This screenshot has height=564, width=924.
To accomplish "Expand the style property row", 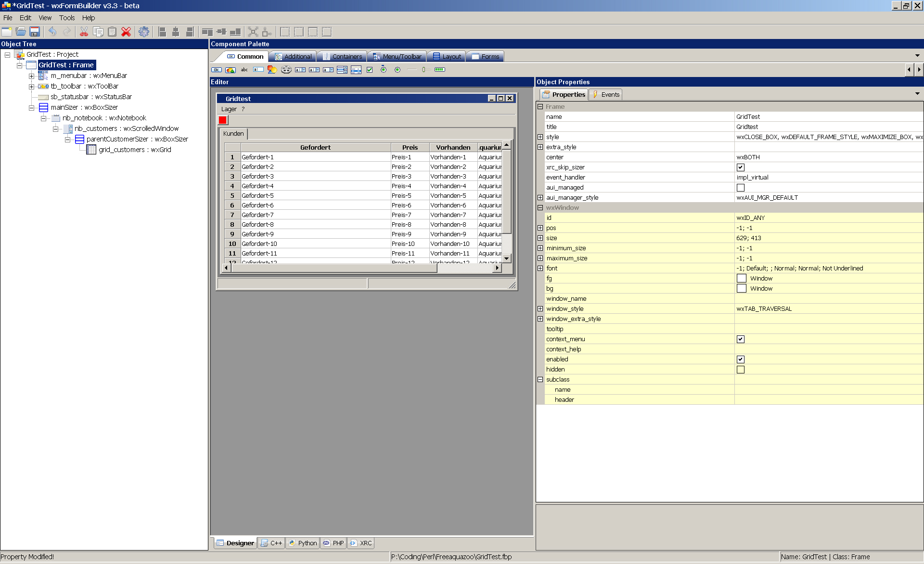I will 540,137.
